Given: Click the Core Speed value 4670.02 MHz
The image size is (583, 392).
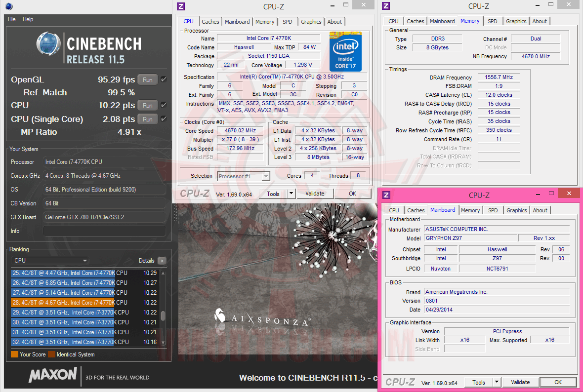Looking at the screenshot, I should 240,130.
